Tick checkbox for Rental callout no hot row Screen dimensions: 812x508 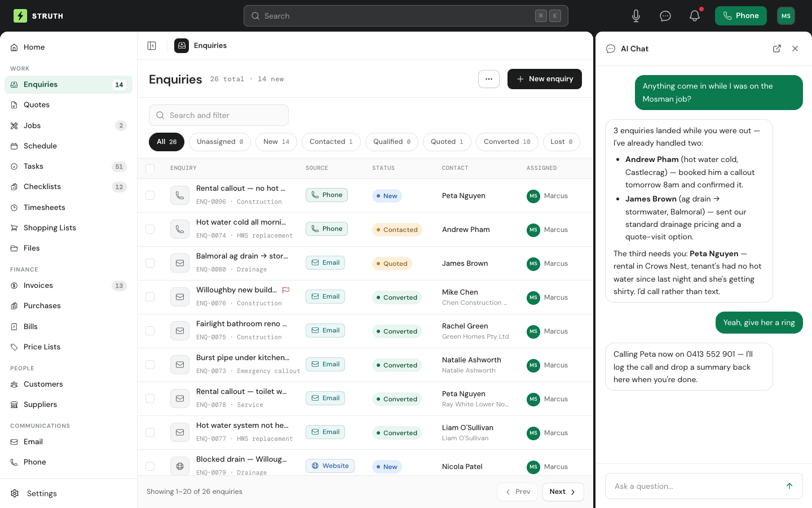coord(150,195)
